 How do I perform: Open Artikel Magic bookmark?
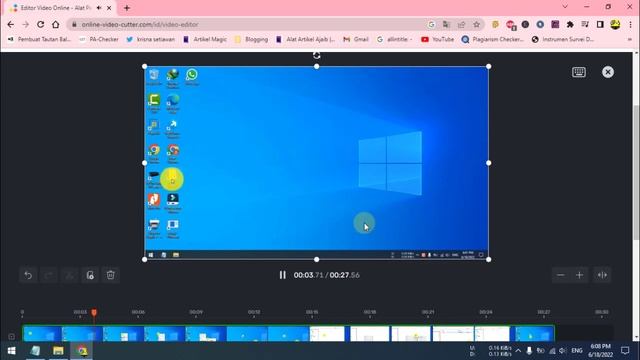204,39
